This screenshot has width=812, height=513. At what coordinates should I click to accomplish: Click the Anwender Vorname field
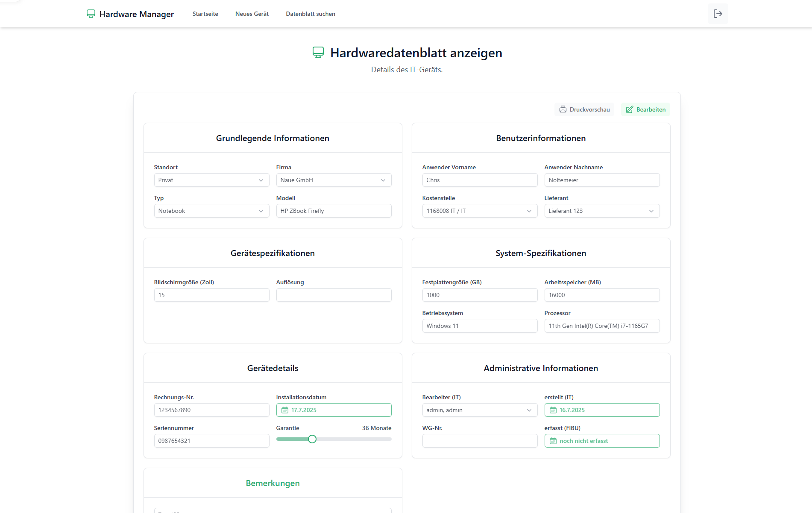click(x=480, y=180)
